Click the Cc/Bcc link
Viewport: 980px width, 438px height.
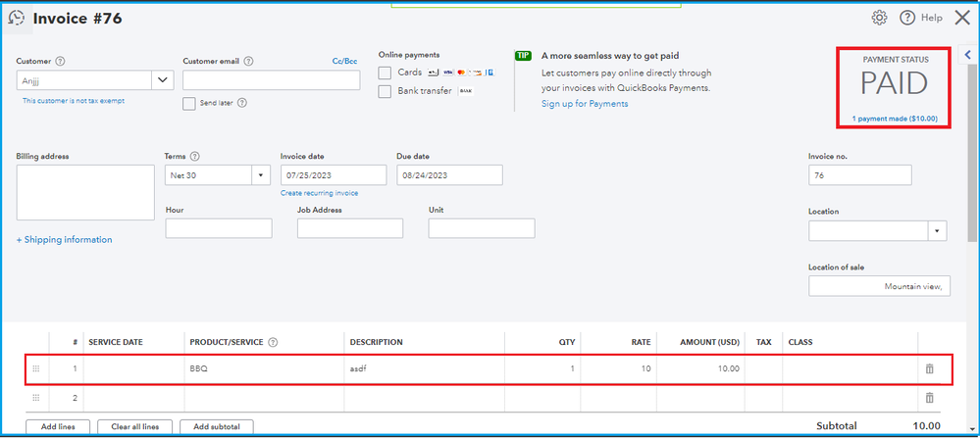click(344, 61)
